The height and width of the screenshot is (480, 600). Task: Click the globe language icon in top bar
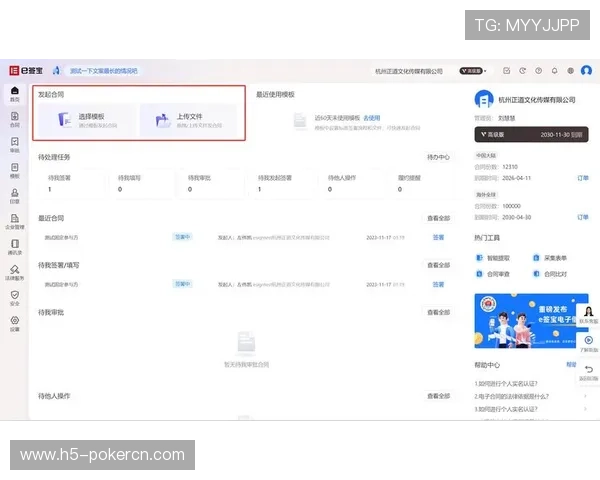pos(571,70)
